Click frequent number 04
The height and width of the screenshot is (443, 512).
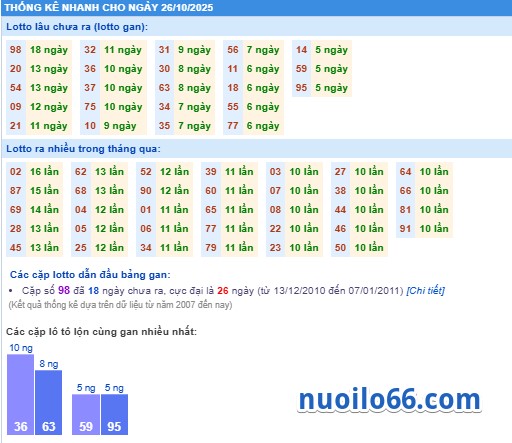pyautogui.click(x=81, y=210)
